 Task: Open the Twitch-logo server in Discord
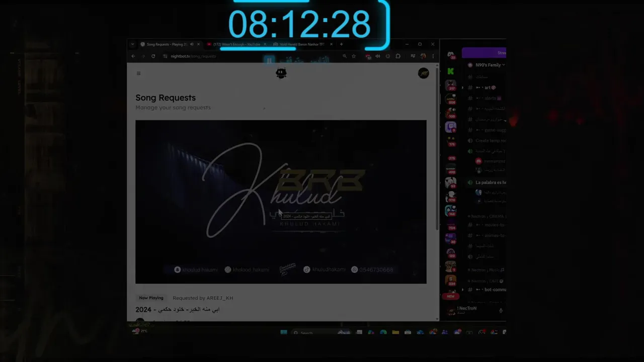click(450, 127)
